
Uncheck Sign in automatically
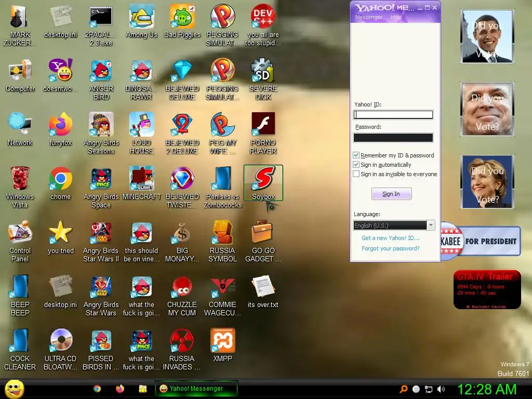tap(356, 165)
